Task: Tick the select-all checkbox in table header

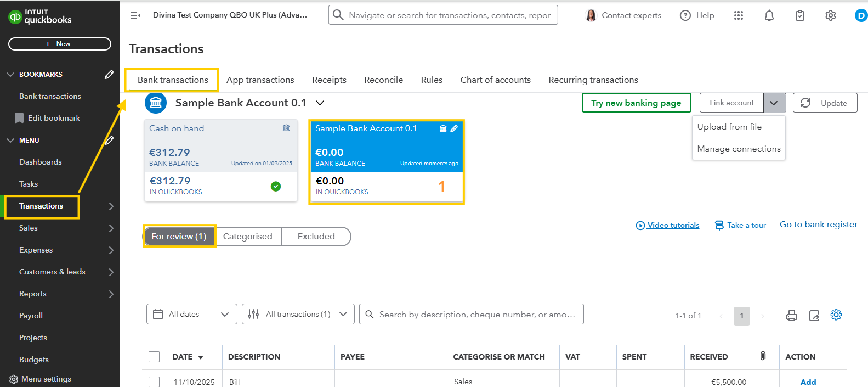Action: (154, 357)
